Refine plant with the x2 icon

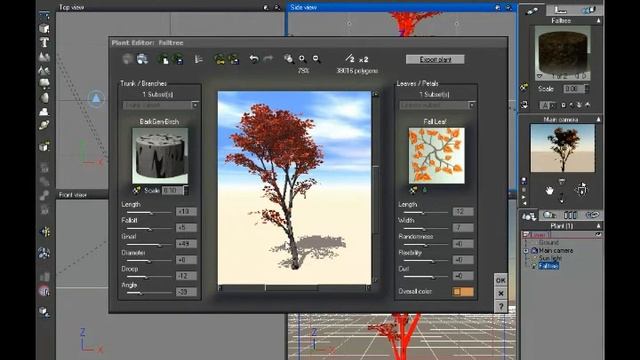pos(363,60)
